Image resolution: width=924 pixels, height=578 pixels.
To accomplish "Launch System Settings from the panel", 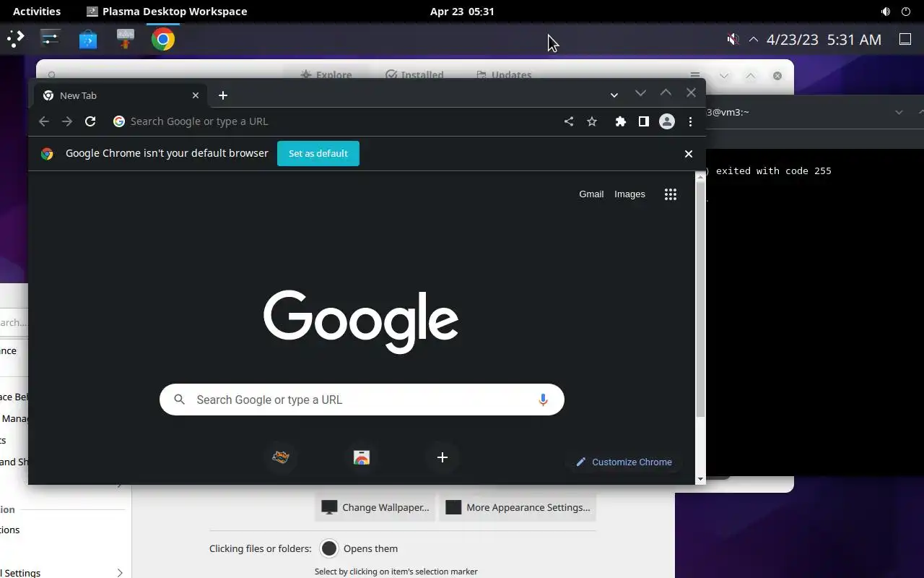I will click(x=51, y=39).
